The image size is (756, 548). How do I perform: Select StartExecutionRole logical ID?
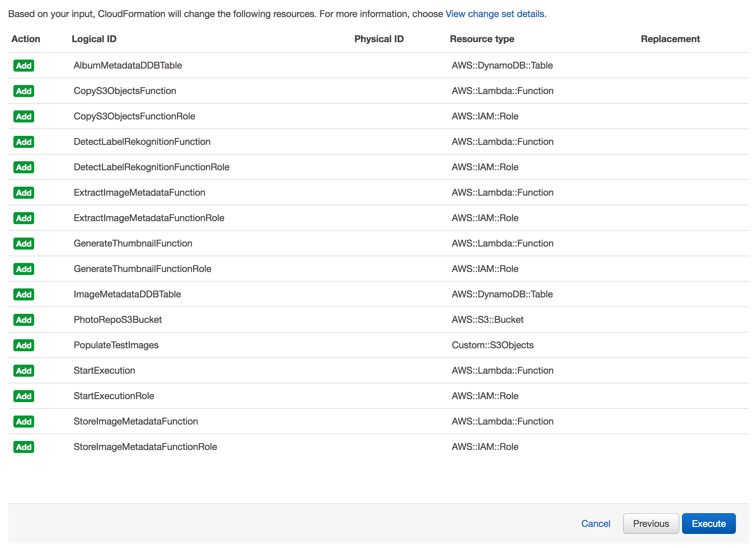[114, 396]
